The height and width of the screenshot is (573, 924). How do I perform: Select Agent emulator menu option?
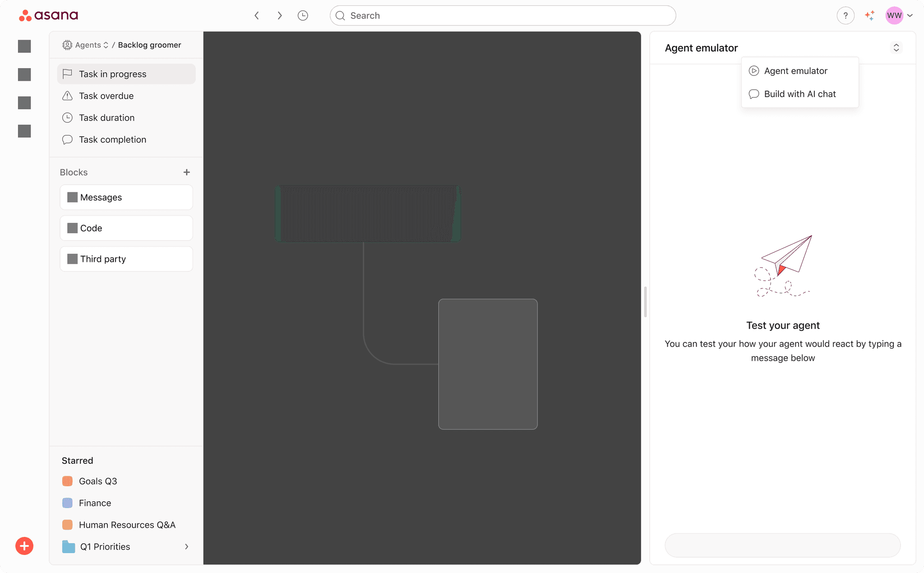tap(795, 71)
